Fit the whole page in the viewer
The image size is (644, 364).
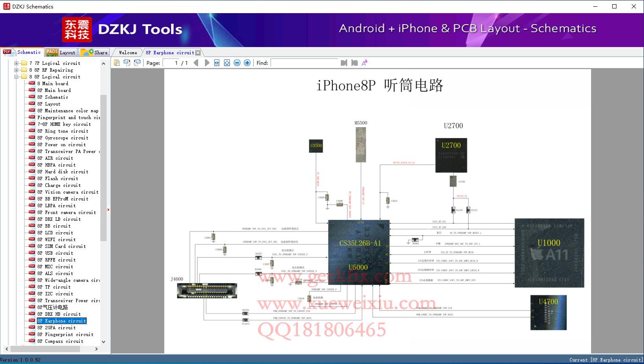[x=227, y=63]
